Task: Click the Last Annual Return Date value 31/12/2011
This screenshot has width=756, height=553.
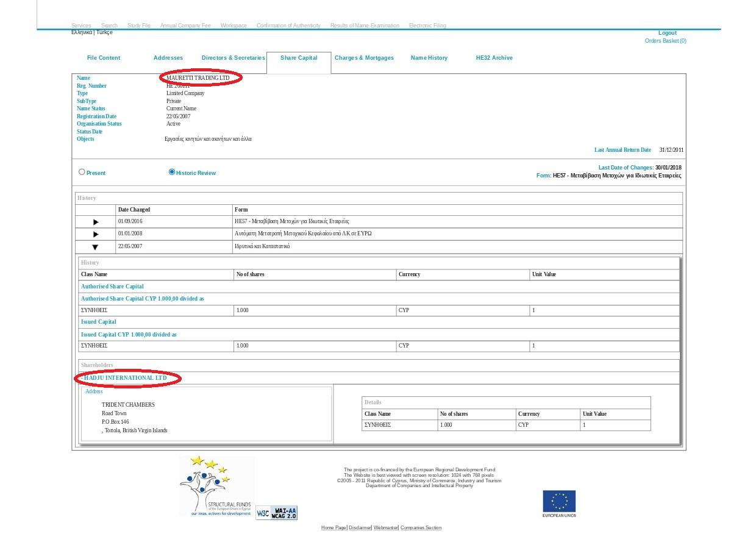Action: (671, 150)
